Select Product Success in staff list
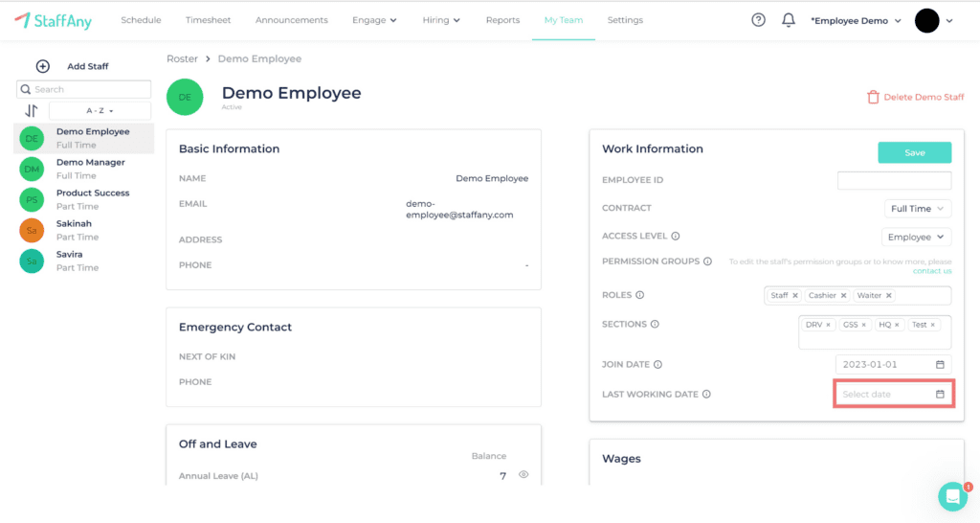Viewport: 980px width, 523px height. click(x=84, y=199)
